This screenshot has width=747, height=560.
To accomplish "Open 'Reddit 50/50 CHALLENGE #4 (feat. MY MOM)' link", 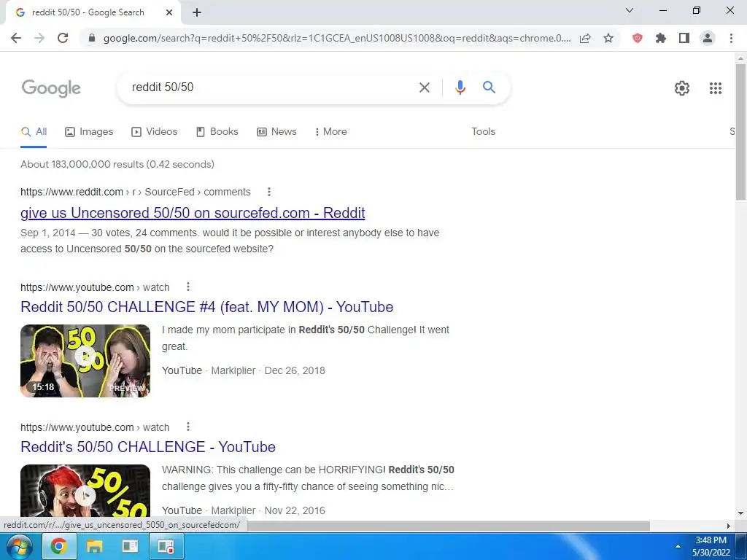I will click(x=206, y=307).
